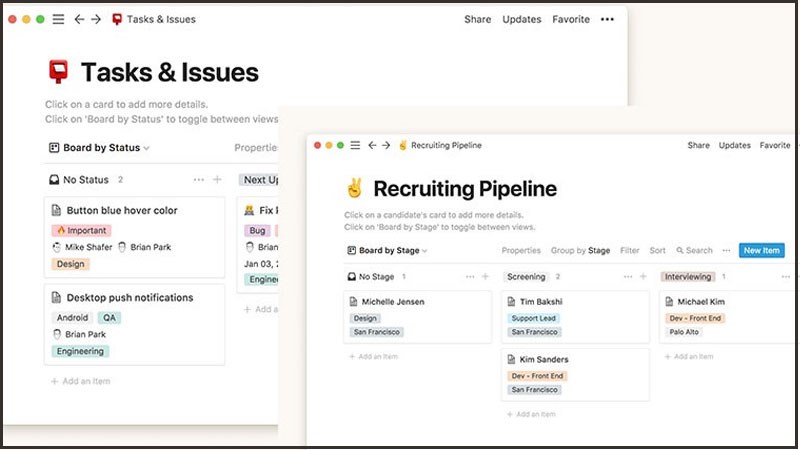Click the red Important tag on card
Screen dimensions: 800x450
tap(80, 230)
